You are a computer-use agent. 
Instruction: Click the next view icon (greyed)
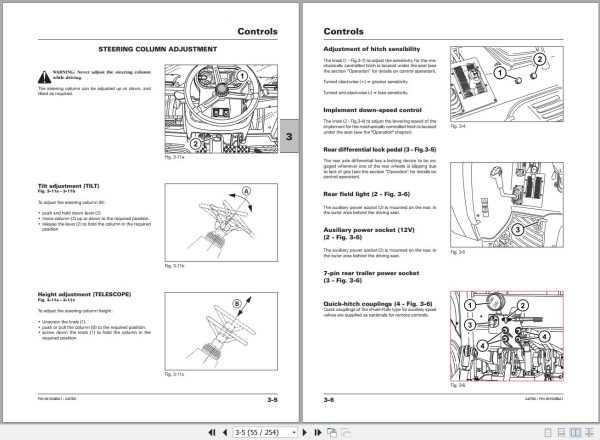point(346,432)
